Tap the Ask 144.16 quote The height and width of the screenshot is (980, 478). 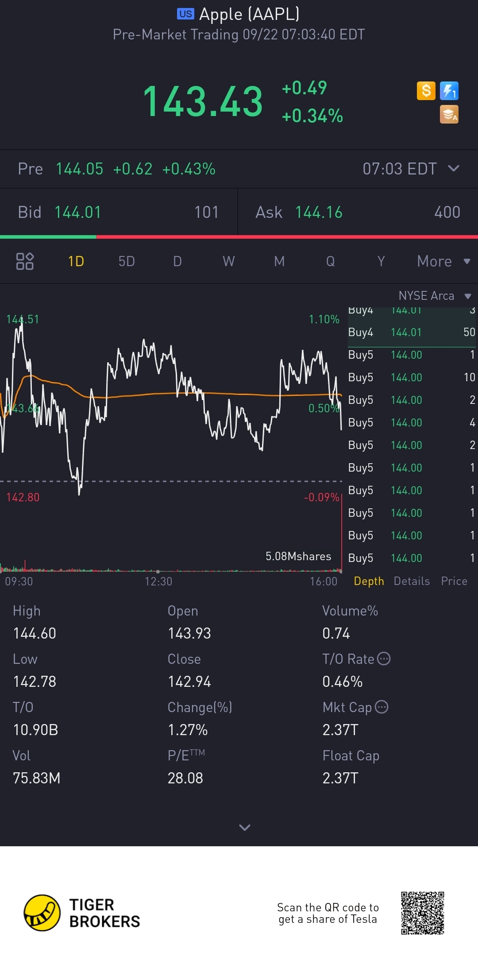(x=358, y=212)
